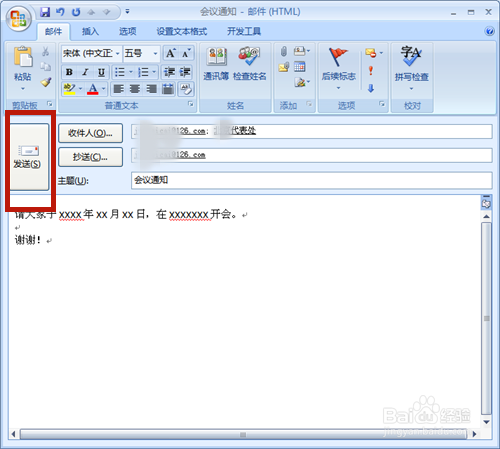500x449 pixels.
Task: Apply red font color
Action: (93, 89)
